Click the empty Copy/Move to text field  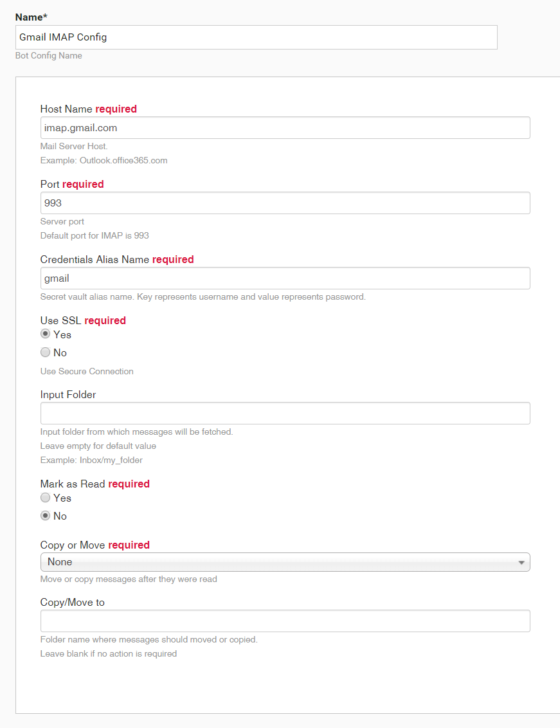pyautogui.click(x=285, y=621)
